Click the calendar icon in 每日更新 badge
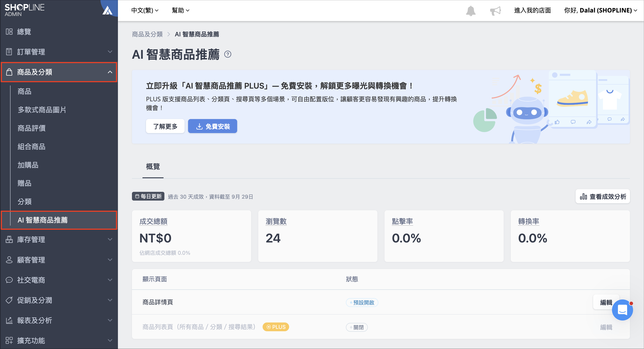 (137, 196)
